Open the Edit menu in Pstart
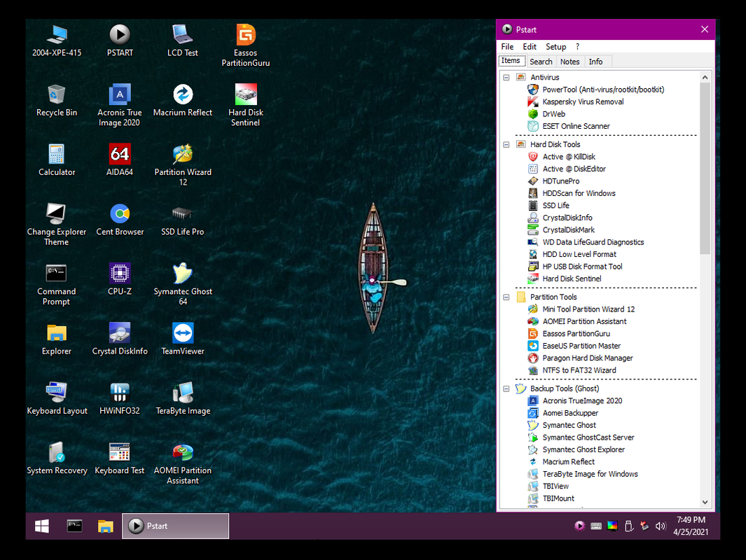This screenshot has width=746, height=560. click(529, 47)
